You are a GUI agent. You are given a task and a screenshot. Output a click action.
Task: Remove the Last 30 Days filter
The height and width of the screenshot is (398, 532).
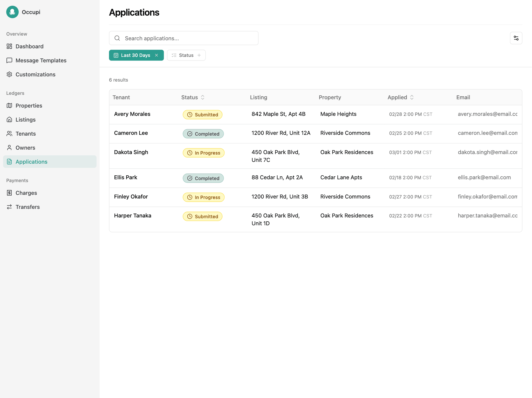tap(156, 55)
